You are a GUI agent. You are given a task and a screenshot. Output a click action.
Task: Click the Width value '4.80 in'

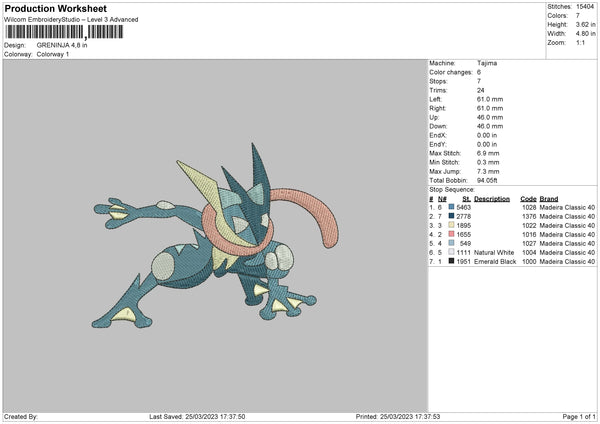point(585,34)
